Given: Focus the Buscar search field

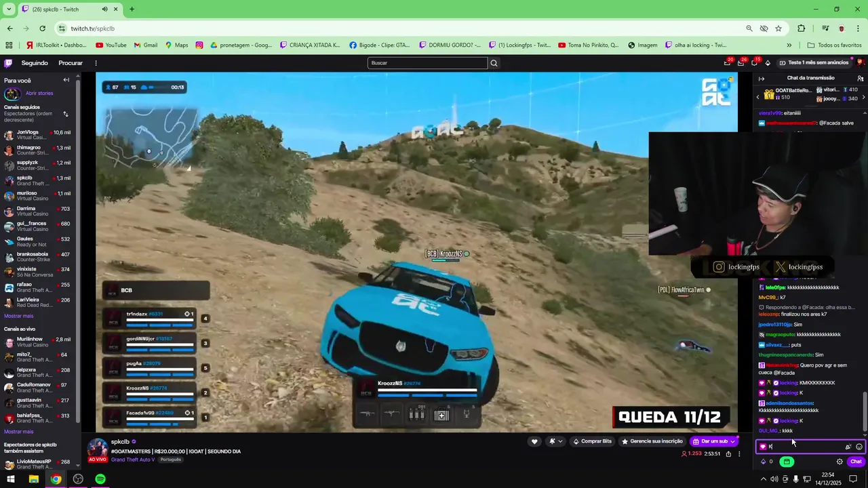Looking at the screenshot, I should [427, 63].
